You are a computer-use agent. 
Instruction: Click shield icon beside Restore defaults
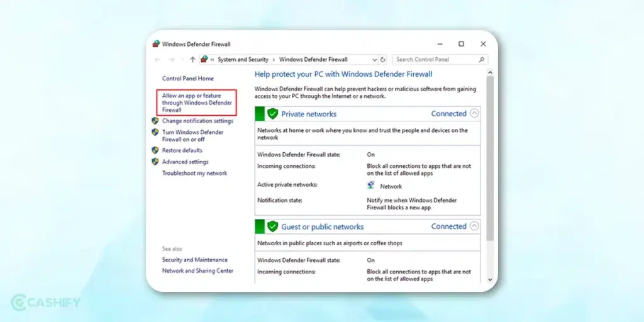pos(155,150)
